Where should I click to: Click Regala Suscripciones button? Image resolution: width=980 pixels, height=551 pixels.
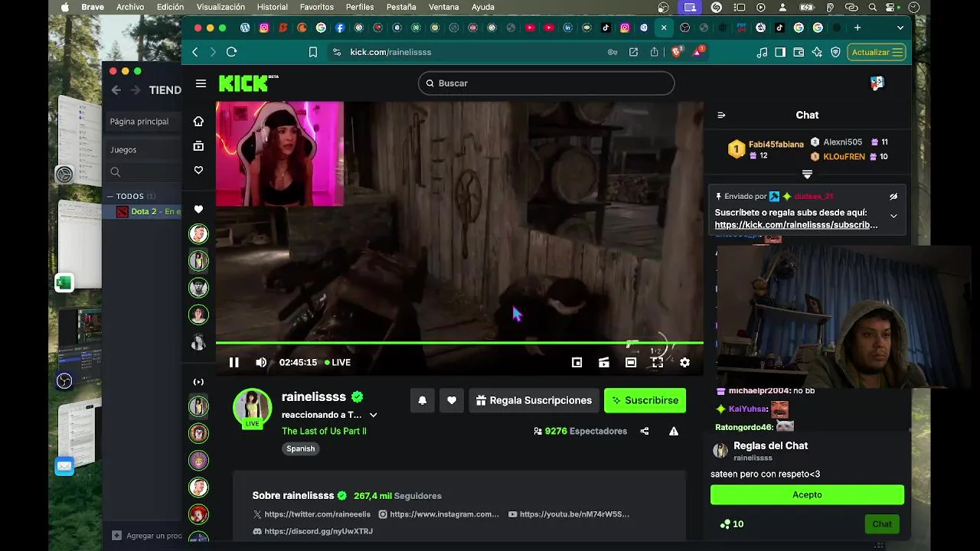coord(534,400)
